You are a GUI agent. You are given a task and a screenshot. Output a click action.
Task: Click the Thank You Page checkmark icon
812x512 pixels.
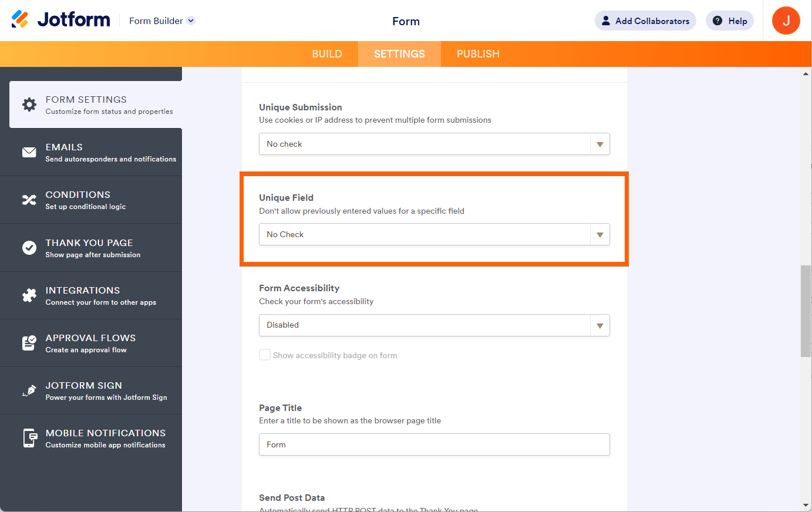29,248
